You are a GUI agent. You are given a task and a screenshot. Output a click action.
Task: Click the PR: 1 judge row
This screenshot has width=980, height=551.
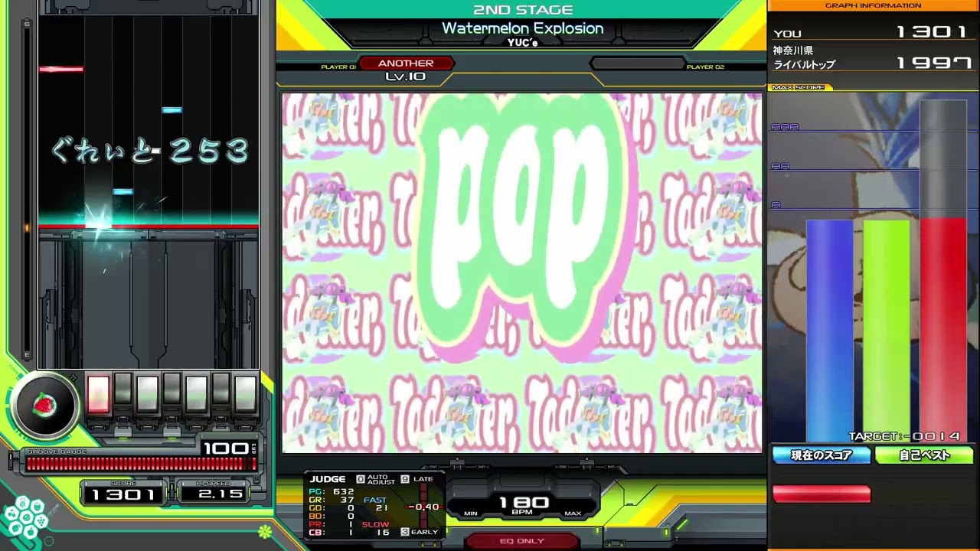[x=332, y=525]
